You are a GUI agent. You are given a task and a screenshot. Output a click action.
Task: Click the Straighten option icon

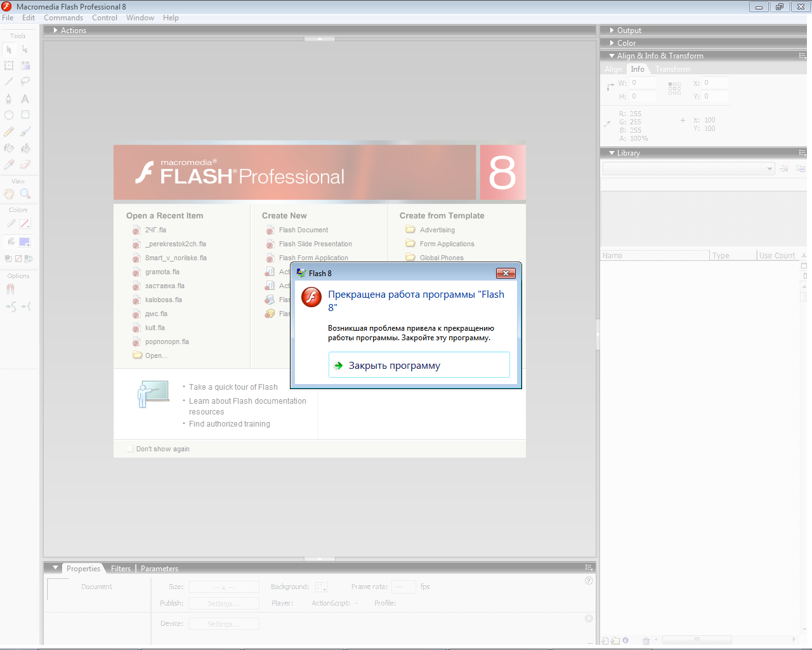point(26,307)
